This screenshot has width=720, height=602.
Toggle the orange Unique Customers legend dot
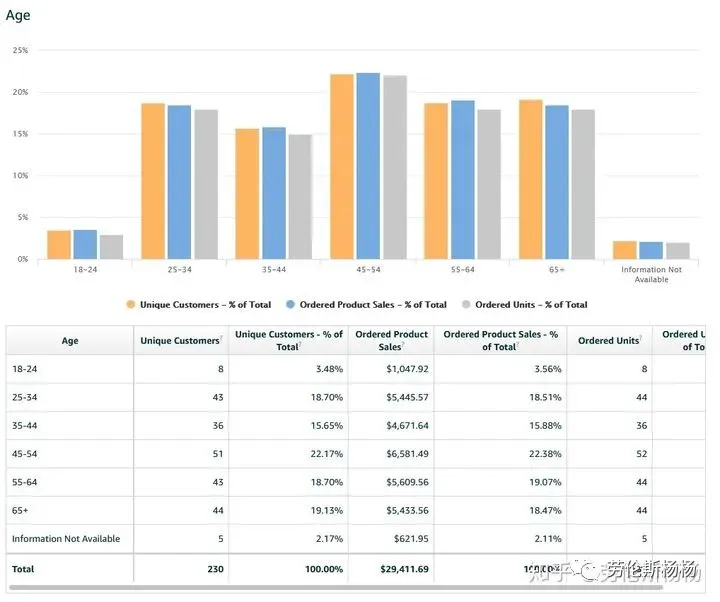131,304
